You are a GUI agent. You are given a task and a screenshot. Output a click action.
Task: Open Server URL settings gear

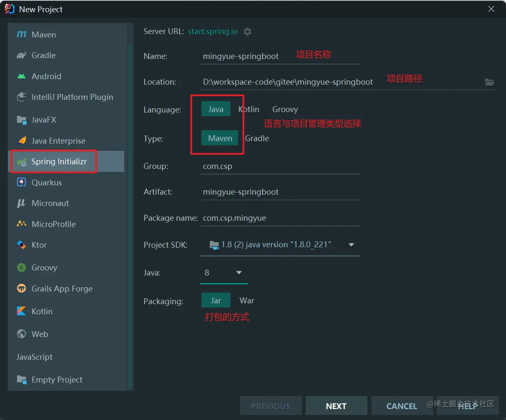click(248, 32)
